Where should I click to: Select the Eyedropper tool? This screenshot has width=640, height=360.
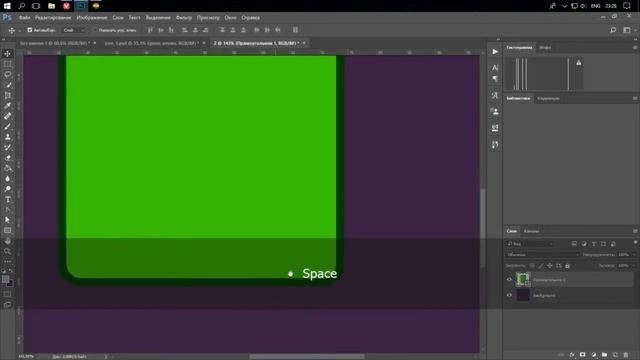click(7, 106)
